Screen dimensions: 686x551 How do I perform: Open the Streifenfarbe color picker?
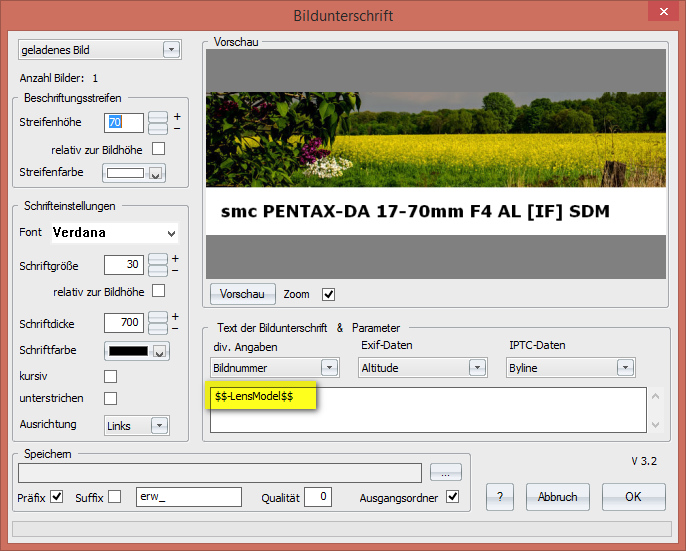pyautogui.click(x=134, y=173)
